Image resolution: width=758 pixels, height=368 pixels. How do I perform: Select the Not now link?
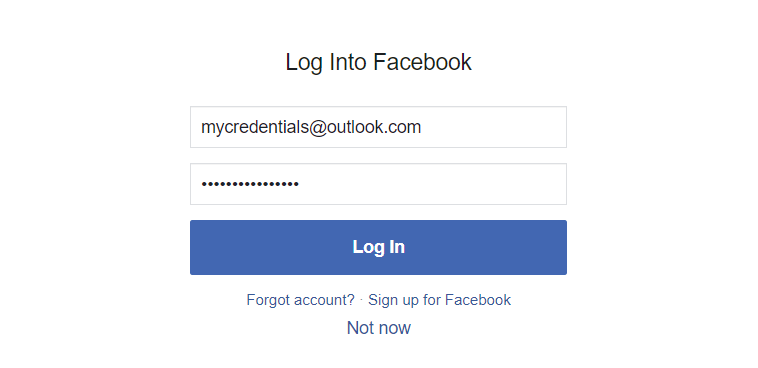click(x=379, y=328)
